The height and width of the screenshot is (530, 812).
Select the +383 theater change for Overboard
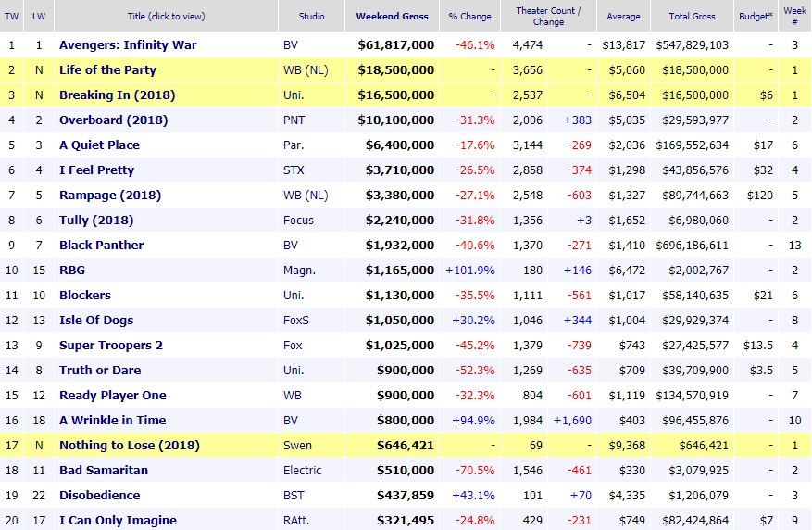(578, 120)
